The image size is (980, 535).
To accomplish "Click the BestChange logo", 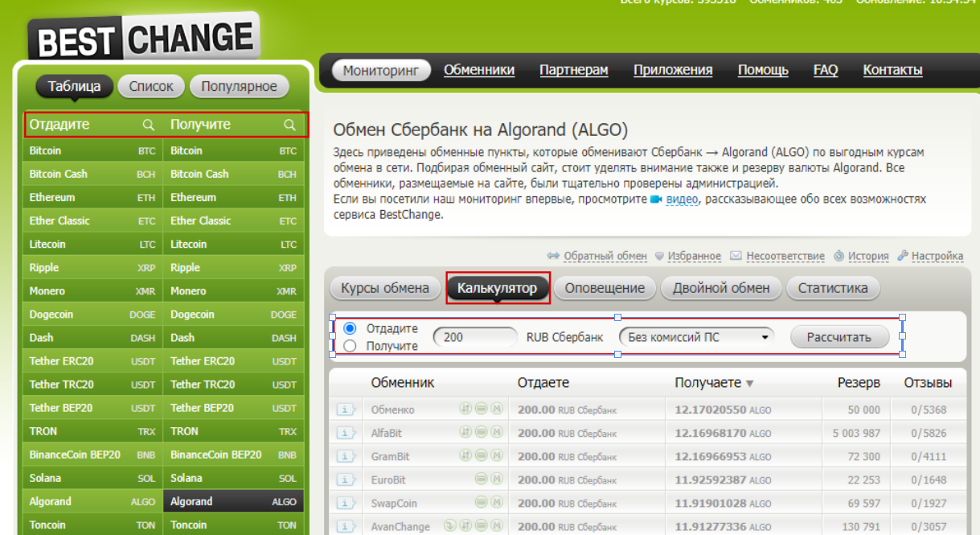I will pyautogui.click(x=144, y=38).
